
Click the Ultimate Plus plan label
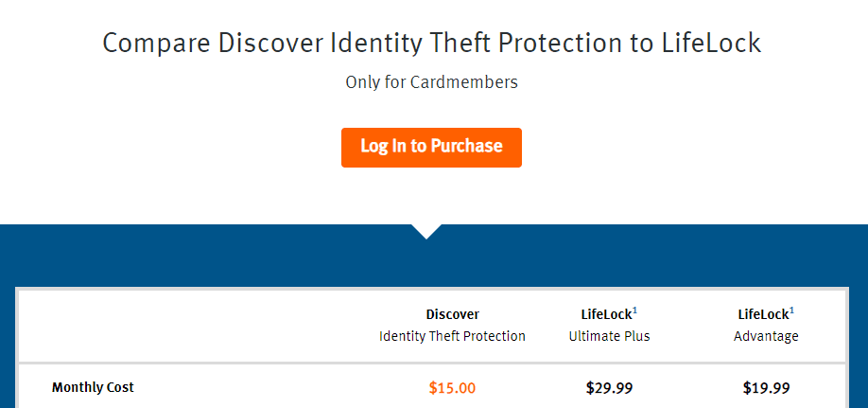(x=610, y=336)
